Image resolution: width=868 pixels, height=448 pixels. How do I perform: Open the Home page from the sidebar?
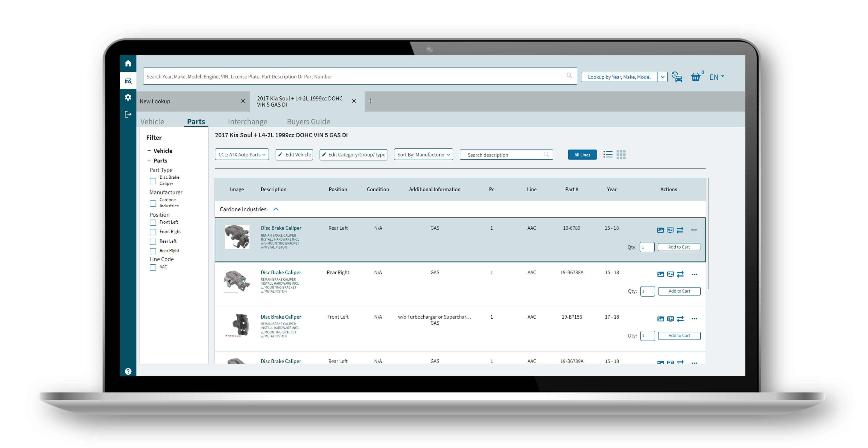pos(128,63)
